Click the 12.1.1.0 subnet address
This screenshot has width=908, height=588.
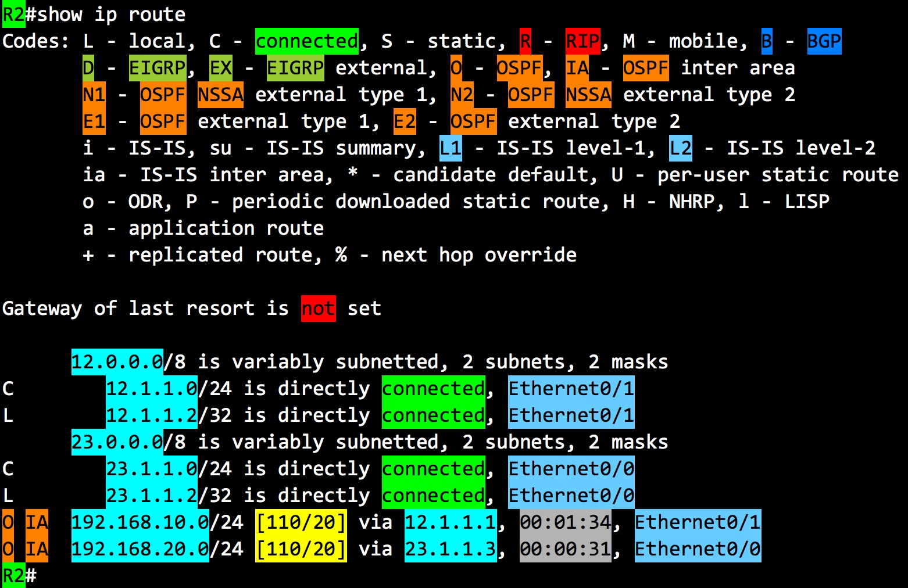[x=152, y=389]
